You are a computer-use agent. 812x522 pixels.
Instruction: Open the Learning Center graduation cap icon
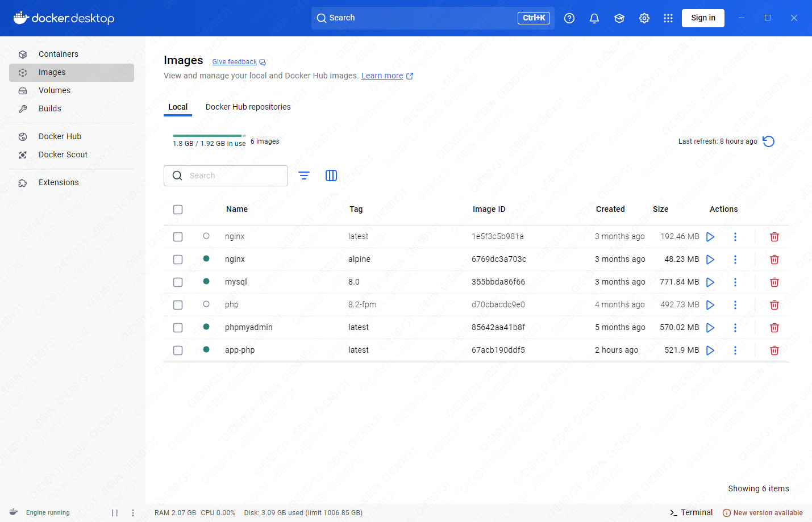click(x=619, y=18)
